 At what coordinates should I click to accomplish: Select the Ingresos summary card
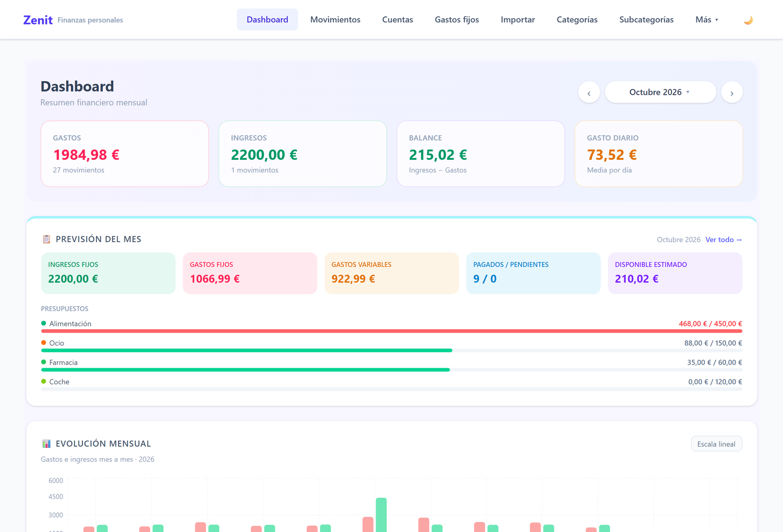[302, 154]
